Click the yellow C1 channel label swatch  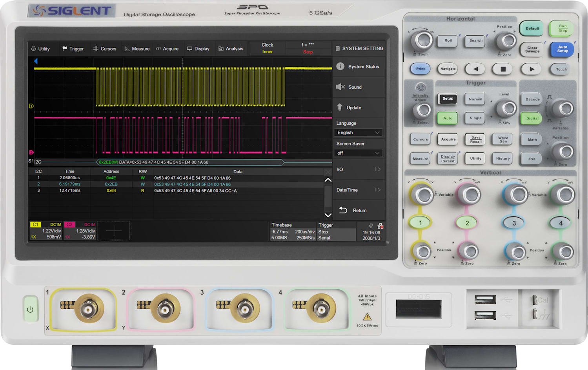pyautogui.click(x=36, y=224)
